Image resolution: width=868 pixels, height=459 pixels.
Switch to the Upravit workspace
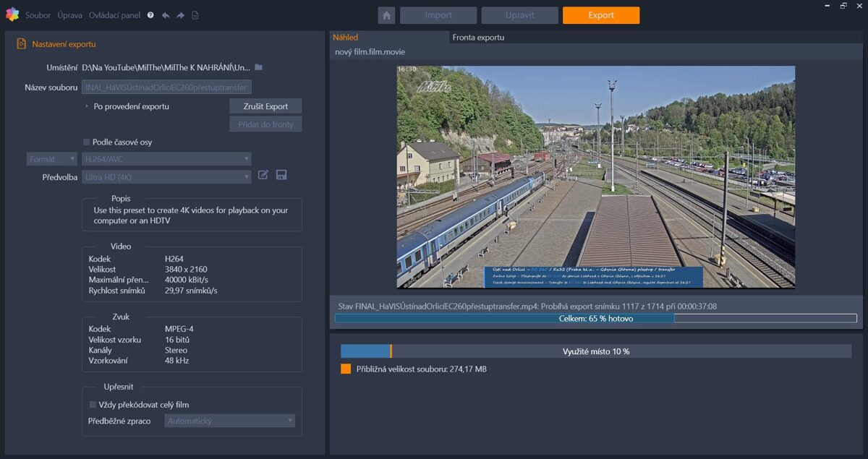coord(520,15)
